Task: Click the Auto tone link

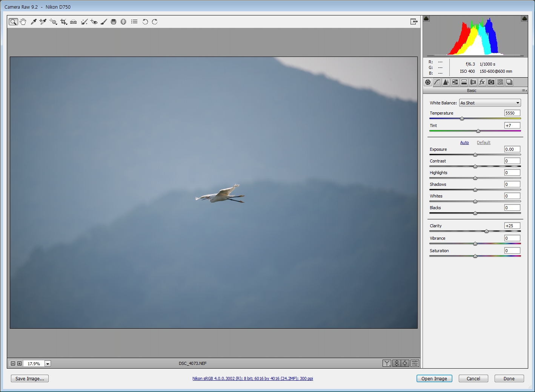Action: (464, 142)
